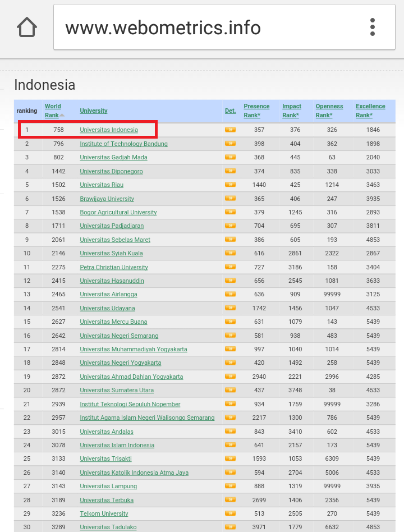Open Bogor Agricultural University link
Image resolution: width=404 pixels, height=532 pixels.
pyautogui.click(x=118, y=212)
